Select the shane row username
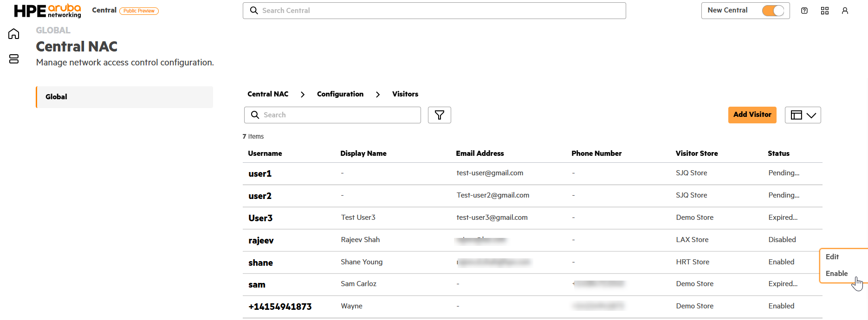Image resolution: width=868 pixels, height=320 pixels. pos(260,263)
